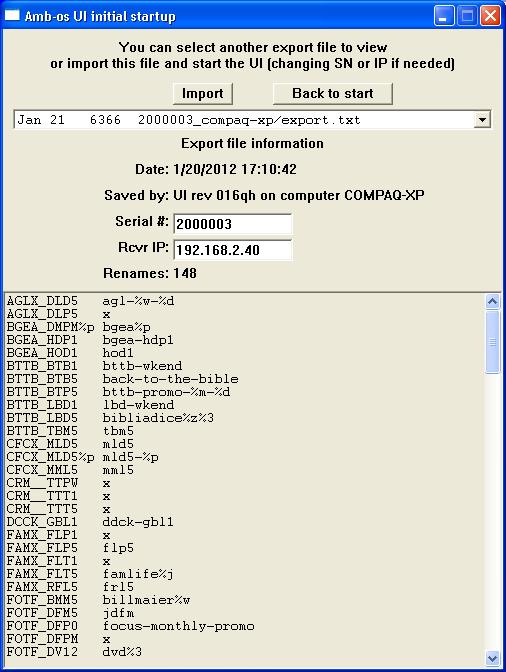Minimize the Amb-os UI window
Viewport: 506px width, 672px height.
[x=444, y=16]
